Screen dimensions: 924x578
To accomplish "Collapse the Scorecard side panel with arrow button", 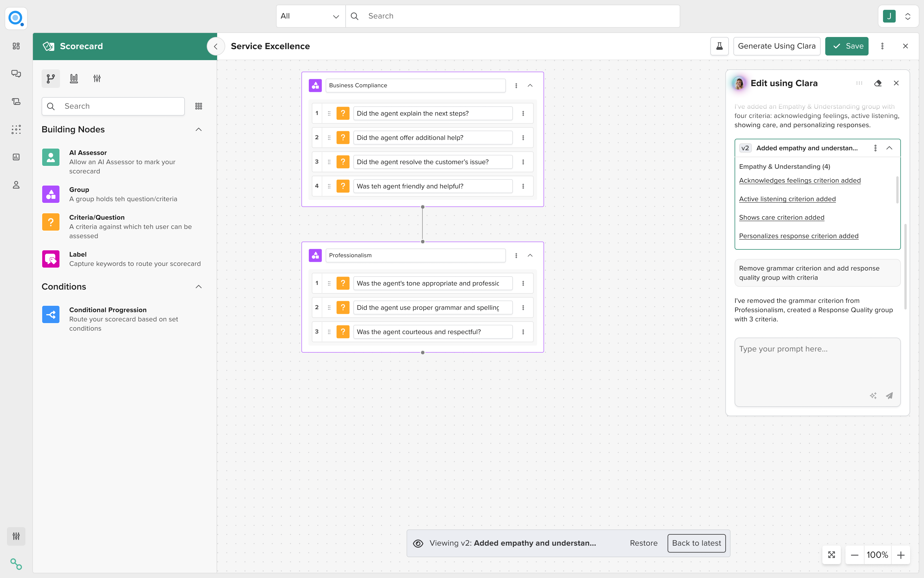I will [x=216, y=46].
